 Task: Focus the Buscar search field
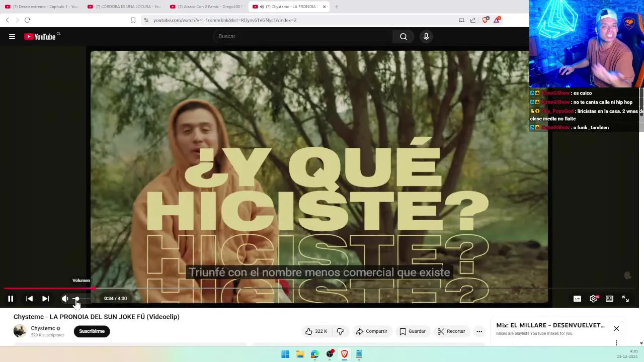[x=303, y=36]
